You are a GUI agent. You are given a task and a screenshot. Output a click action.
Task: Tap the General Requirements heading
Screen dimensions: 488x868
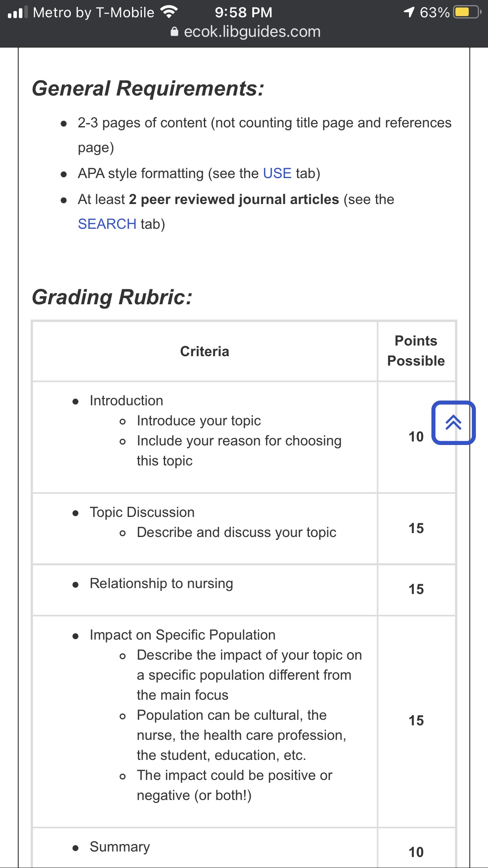coord(148,88)
